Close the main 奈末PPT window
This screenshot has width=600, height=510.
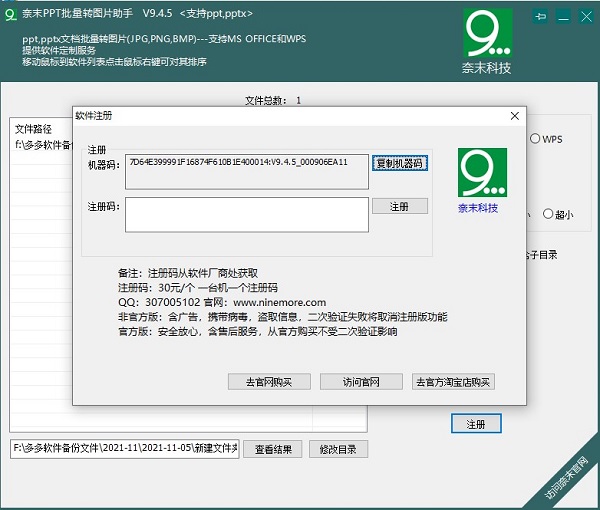tap(586, 16)
